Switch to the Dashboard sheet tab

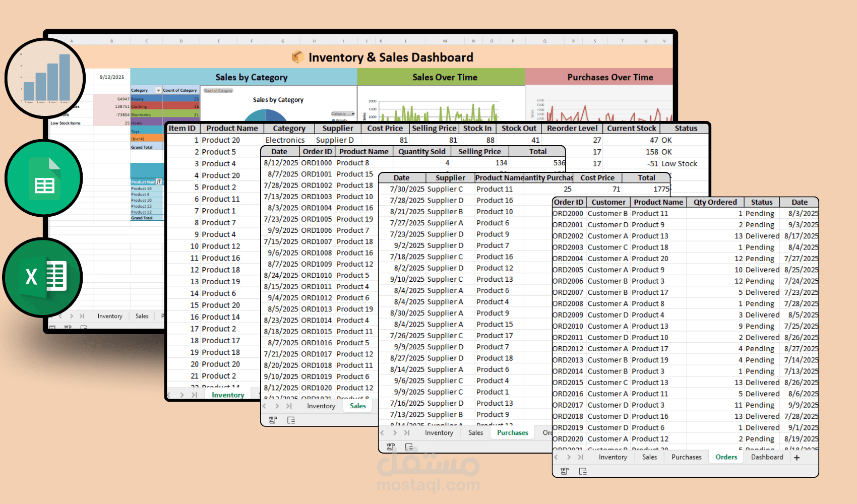point(767,457)
